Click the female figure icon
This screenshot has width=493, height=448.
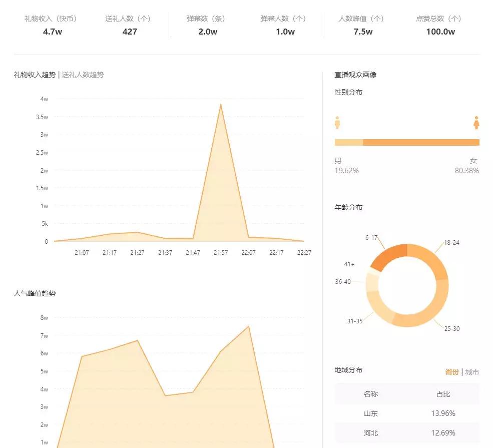[x=476, y=123]
